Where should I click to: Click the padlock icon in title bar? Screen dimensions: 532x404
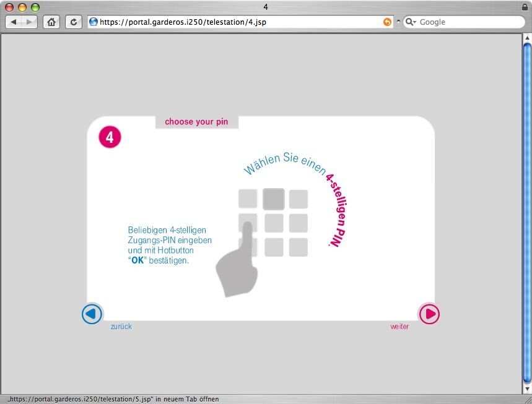click(525, 7)
